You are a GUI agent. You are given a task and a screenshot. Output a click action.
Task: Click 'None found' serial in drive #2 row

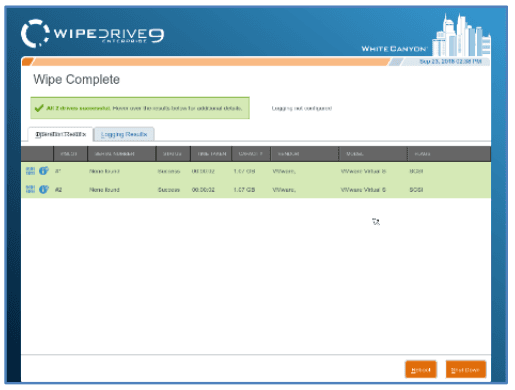[x=104, y=190]
